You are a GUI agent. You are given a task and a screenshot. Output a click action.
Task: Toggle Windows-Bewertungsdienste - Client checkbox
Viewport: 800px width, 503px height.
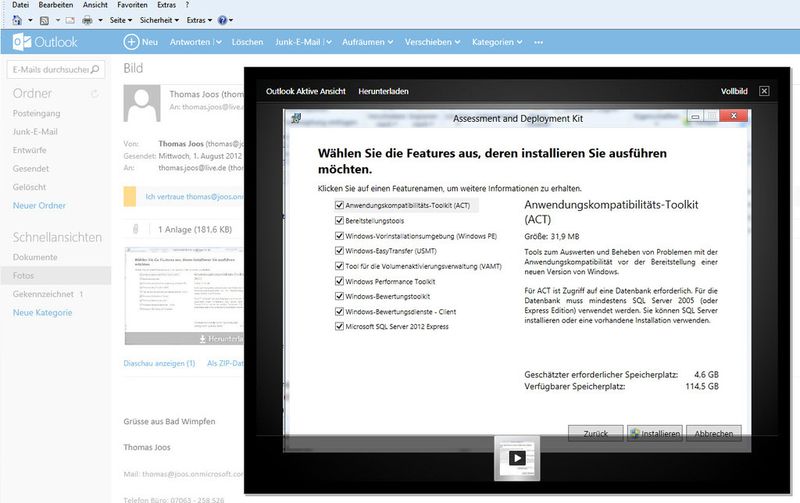(339, 311)
